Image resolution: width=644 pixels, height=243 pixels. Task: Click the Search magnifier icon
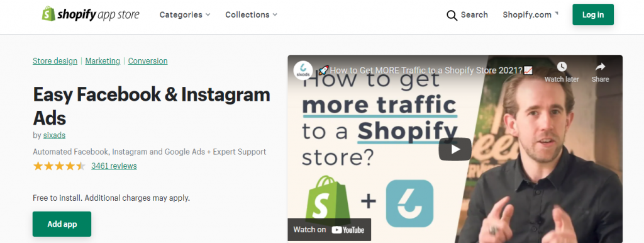point(452,16)
